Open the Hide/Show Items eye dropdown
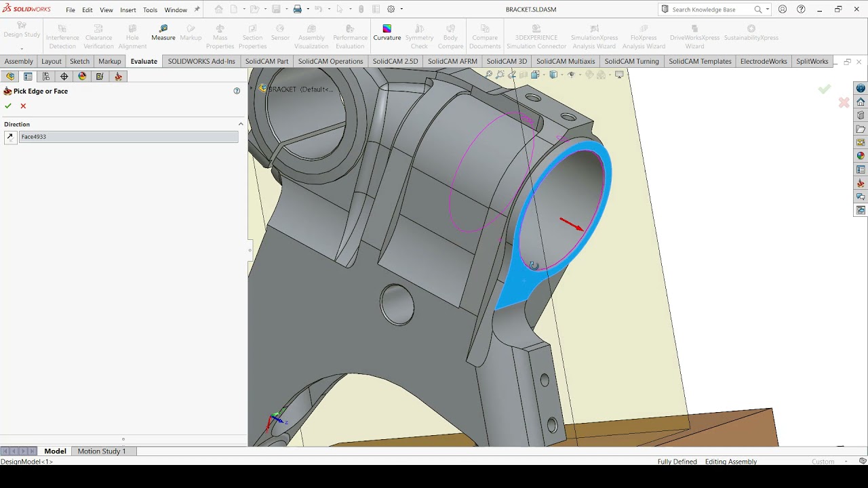 [572, 75]
